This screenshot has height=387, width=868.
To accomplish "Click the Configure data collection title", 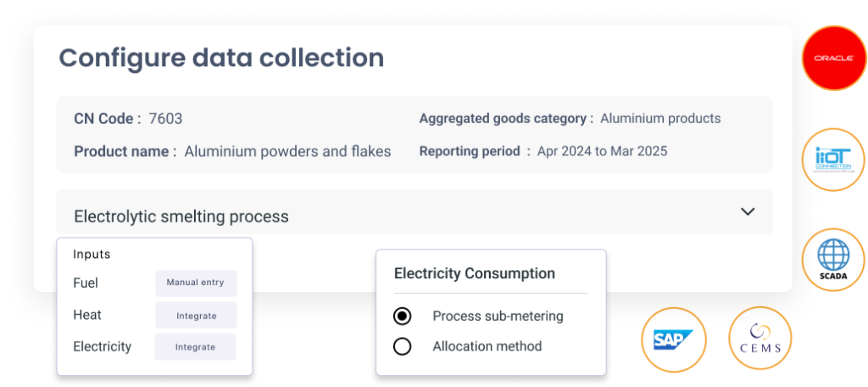I will (220, 59).
